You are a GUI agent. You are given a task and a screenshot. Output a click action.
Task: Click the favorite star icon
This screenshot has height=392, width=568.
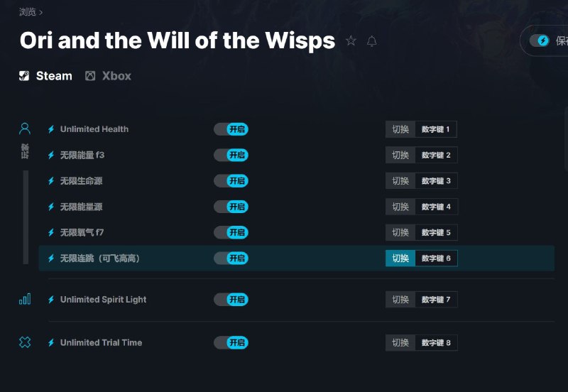[x=351, y=41]
